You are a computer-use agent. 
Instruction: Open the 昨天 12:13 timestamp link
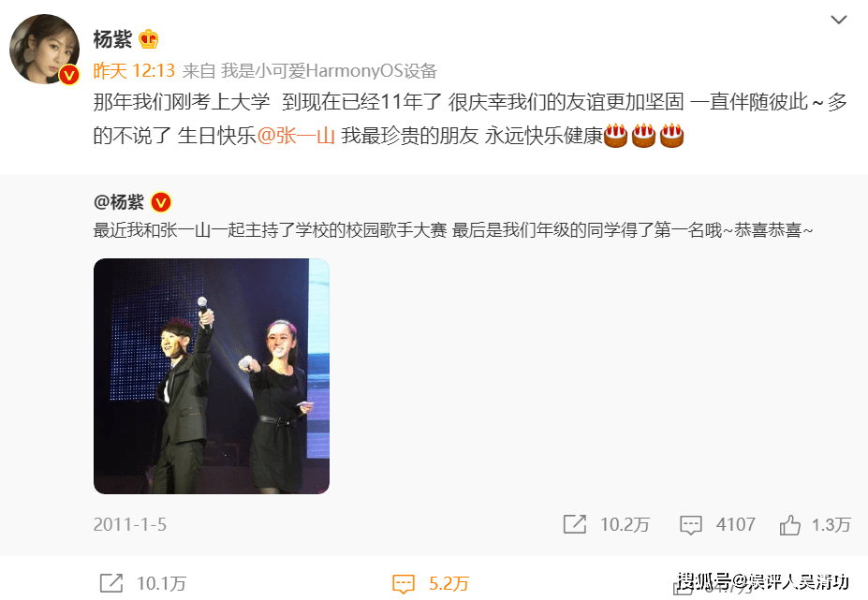point(134,71)
